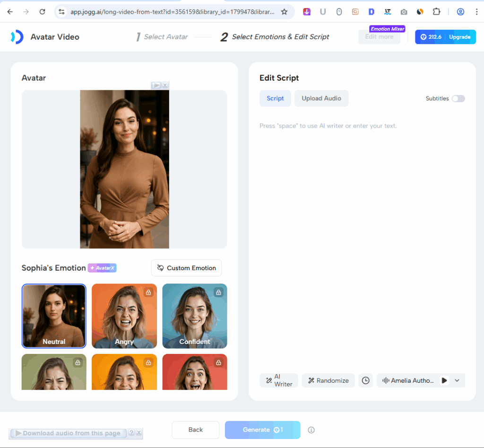Select the Script tab
The image size is (484, 448).
pyautogui.click(x=275, y=98)
